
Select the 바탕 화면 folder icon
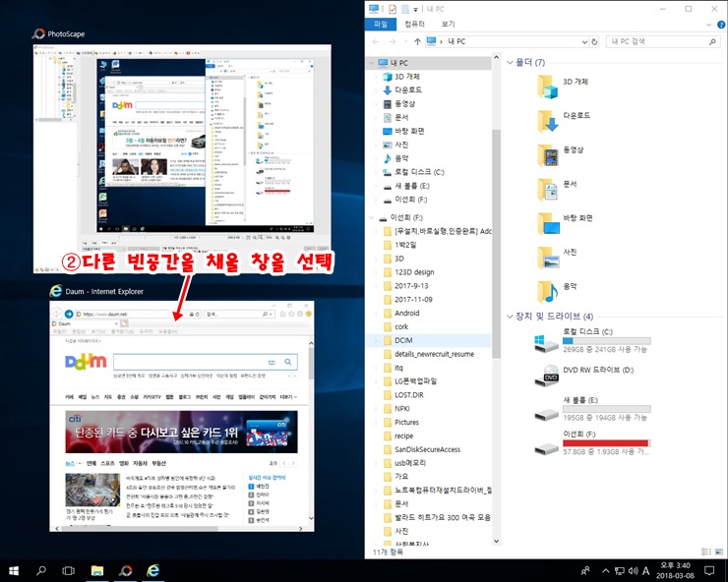548,223
